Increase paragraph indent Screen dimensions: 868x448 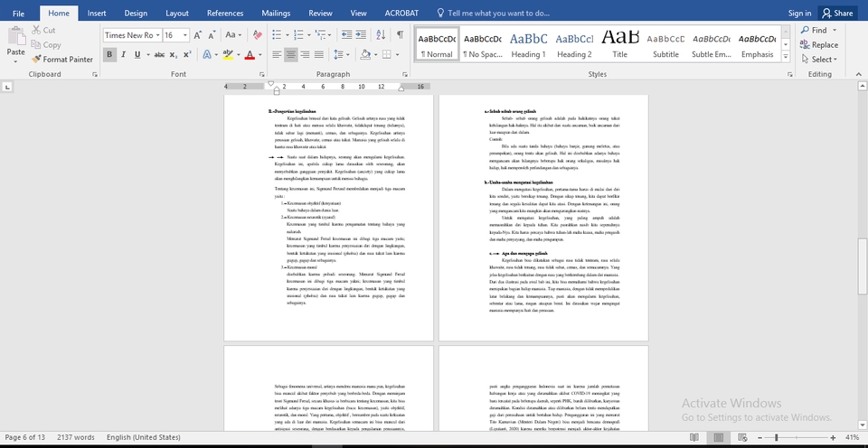point(361,35)
